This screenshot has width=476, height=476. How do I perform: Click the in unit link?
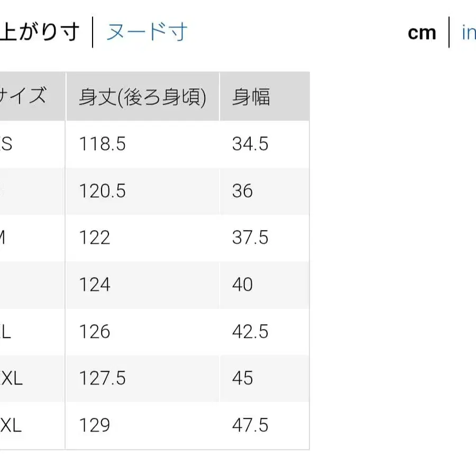[469, 32]
